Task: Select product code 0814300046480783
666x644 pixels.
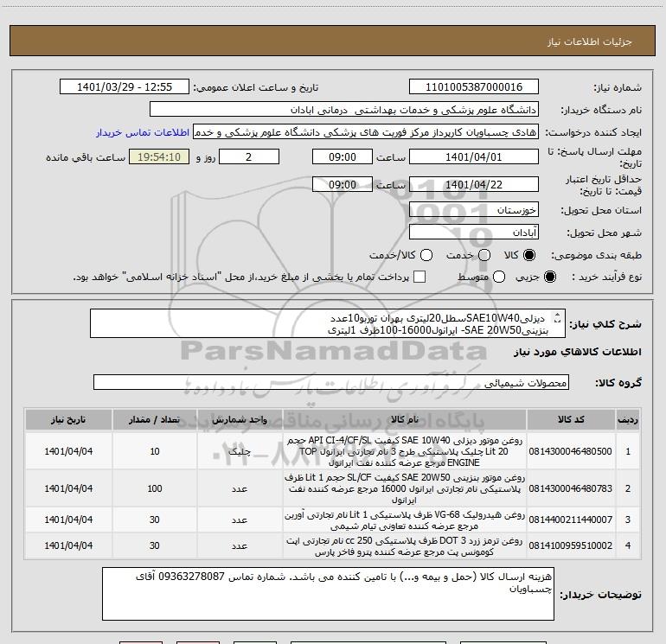Action: click(x=571, y=488)
